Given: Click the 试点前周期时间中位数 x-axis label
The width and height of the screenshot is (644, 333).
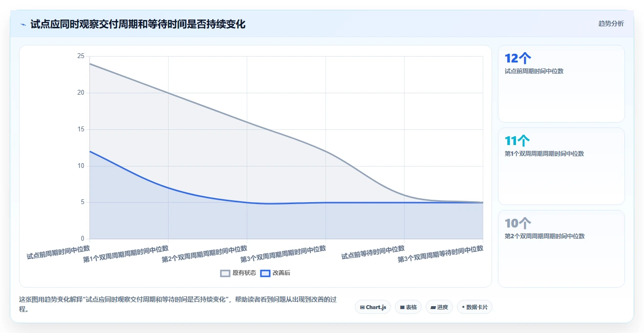Looking at the screenshot, I should click(x=58, y=252).
